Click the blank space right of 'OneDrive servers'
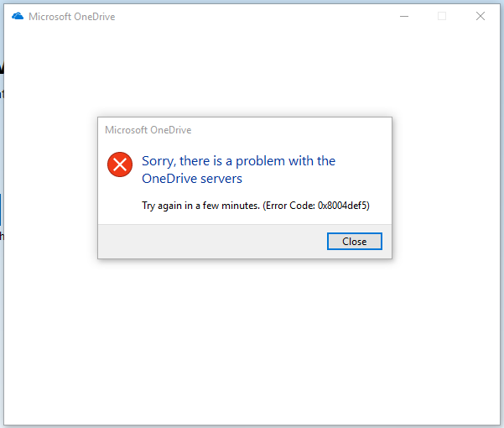The image size is (504, 428). (315, 179)
